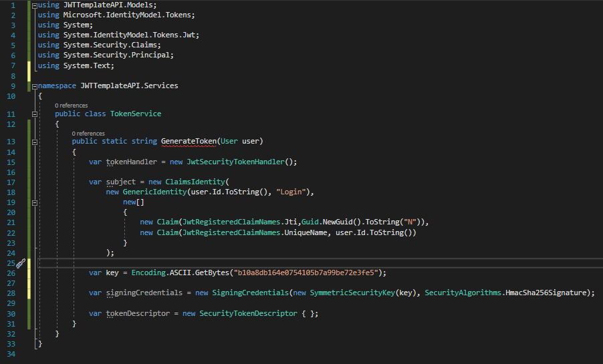Open the 0 references link above TokenService

pos(71,106)
